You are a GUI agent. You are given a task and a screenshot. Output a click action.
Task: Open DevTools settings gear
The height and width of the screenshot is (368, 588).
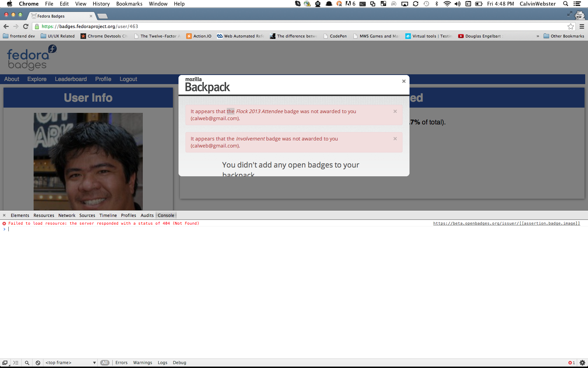[x=582, y=363]
